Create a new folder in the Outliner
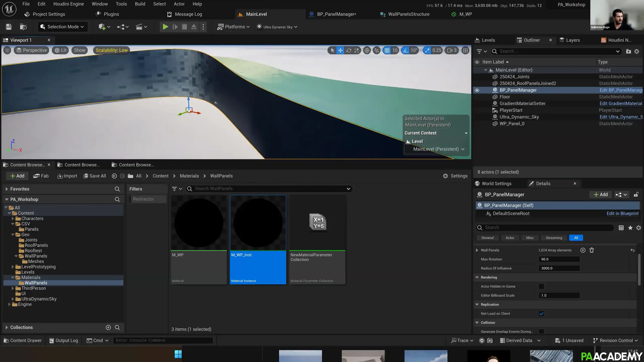644x362 pixels. pos(628,51)
